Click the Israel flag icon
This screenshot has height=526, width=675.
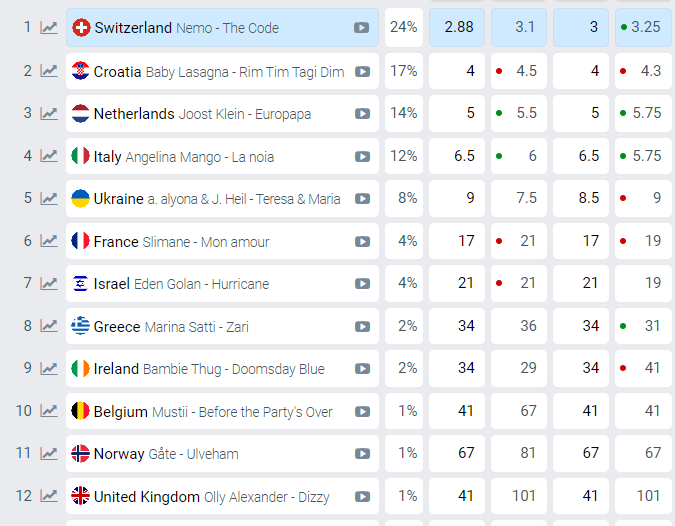point(81,284)
